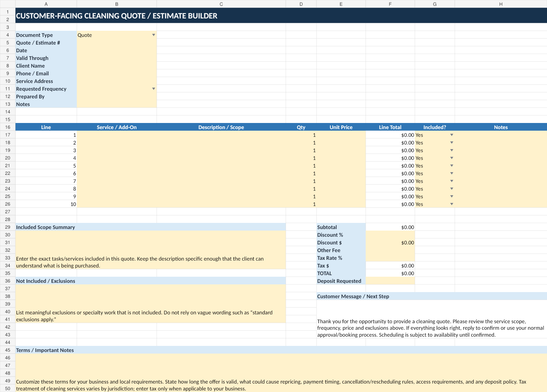Click the Unit Price cell for line 5

coord(341,166)
